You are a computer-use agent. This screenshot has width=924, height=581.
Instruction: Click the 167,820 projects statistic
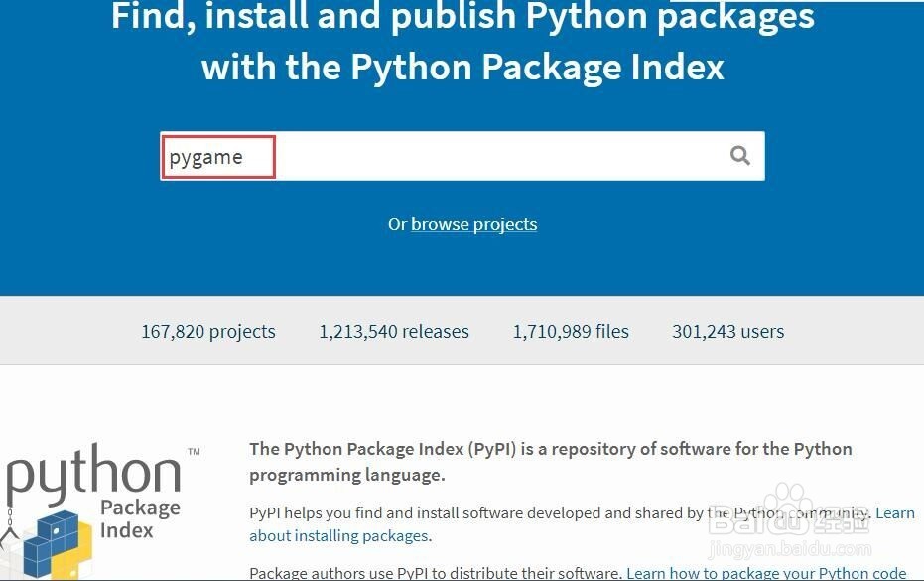tap(208, 332)
